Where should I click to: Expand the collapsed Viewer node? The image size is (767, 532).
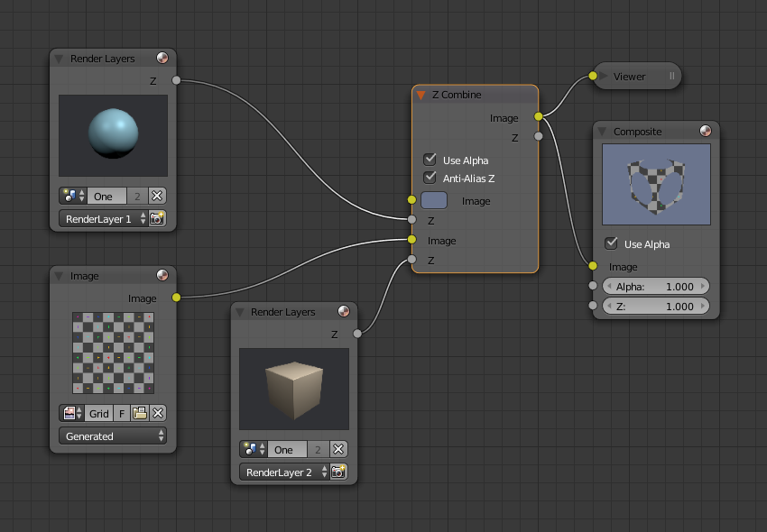tap(604, 77)
